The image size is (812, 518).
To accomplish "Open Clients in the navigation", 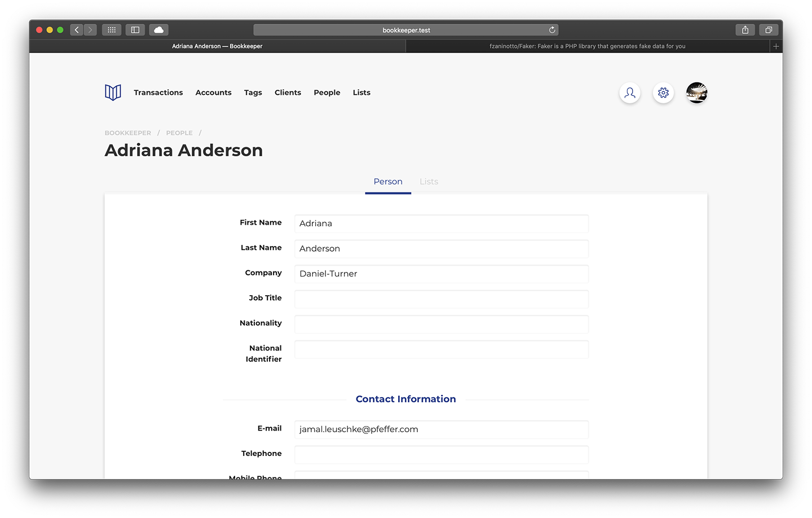I will pyautogui.click(x=288, y=93).
